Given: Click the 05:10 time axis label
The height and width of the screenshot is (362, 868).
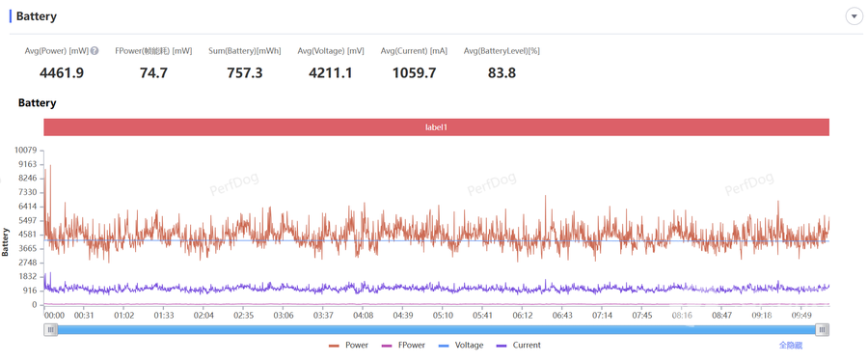Looking at the screenshot, I should [x=443, y=316].
